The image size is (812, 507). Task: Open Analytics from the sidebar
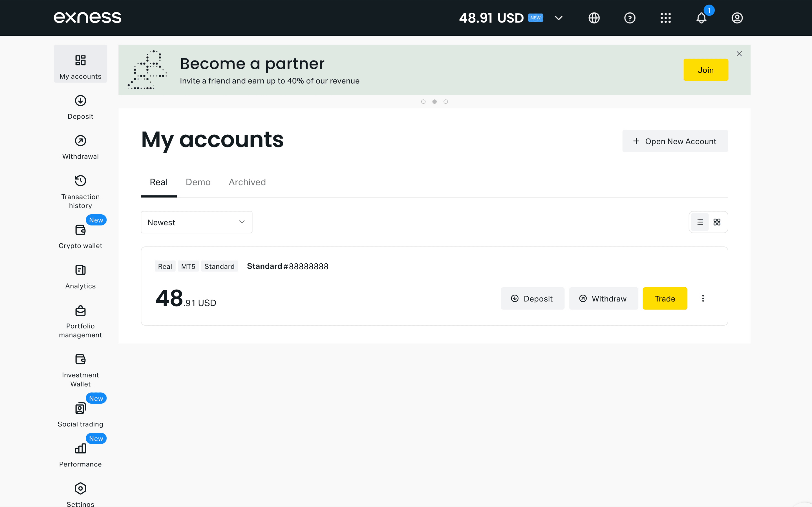(81, 277)
